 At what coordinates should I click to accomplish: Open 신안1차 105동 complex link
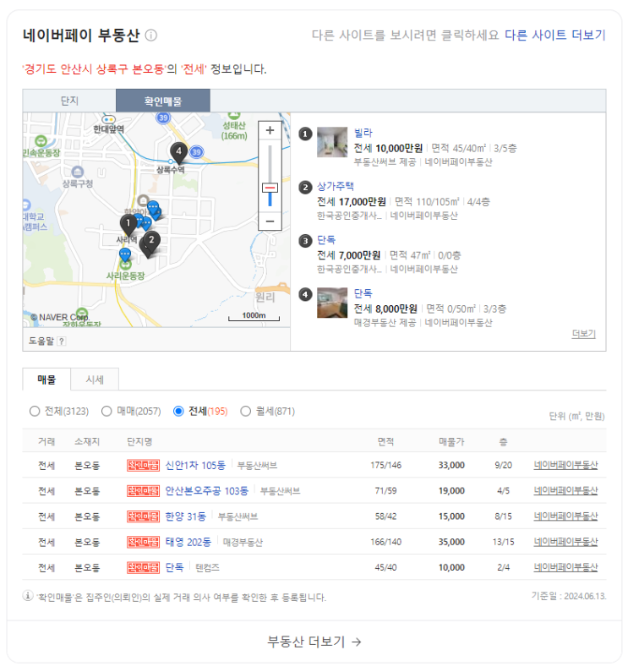click(195, 466)
